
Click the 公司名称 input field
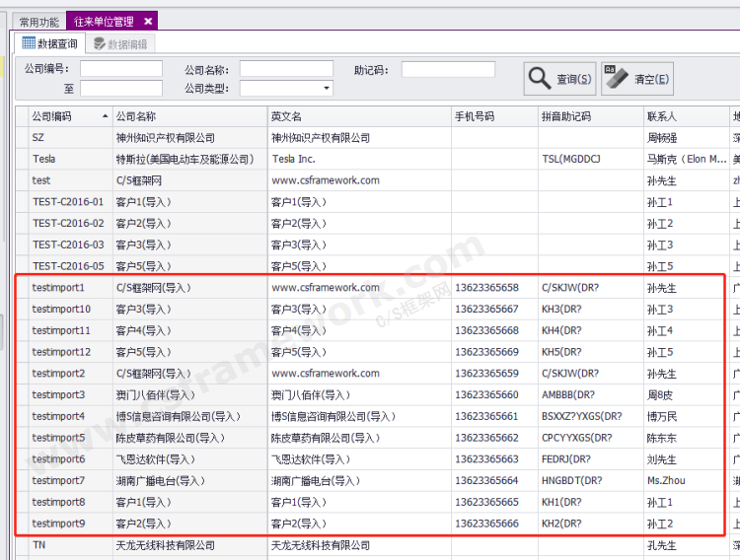pos(286,69)
